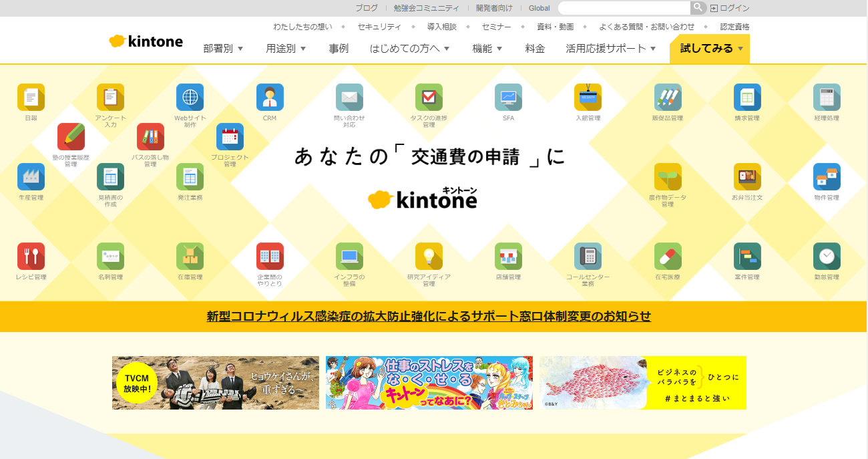Open the COVID-19 support notice link

(x=429, y=316)
